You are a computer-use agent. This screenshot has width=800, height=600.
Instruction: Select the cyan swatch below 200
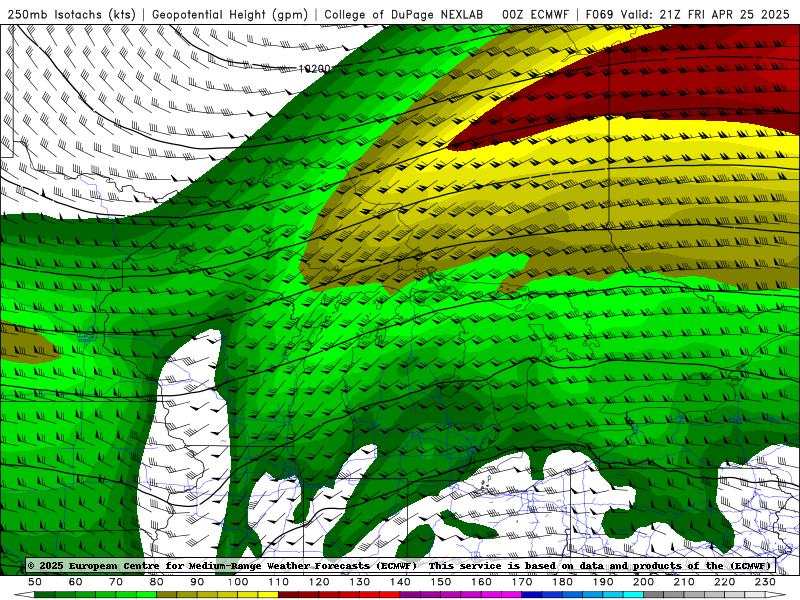633,595
